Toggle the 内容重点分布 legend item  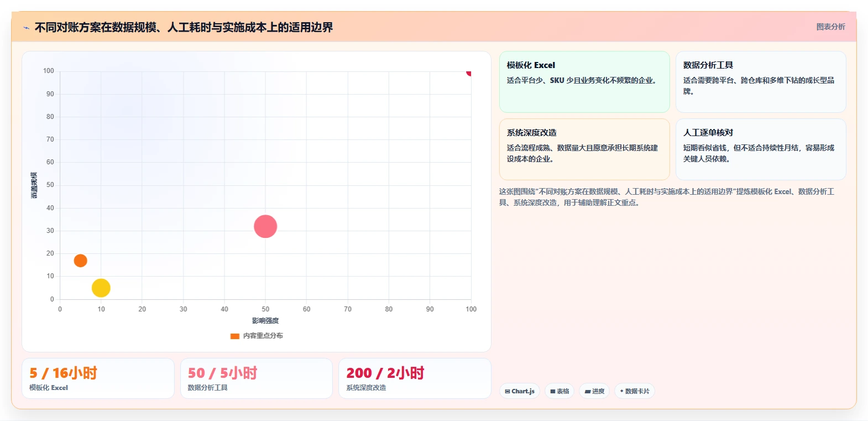[257, 336]
